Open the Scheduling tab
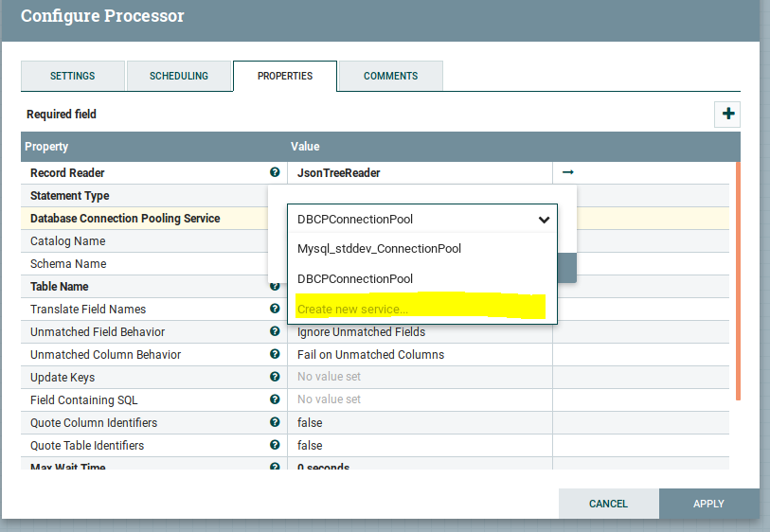The width and height of the screenshot is (770, 532). tap(178, 77)
